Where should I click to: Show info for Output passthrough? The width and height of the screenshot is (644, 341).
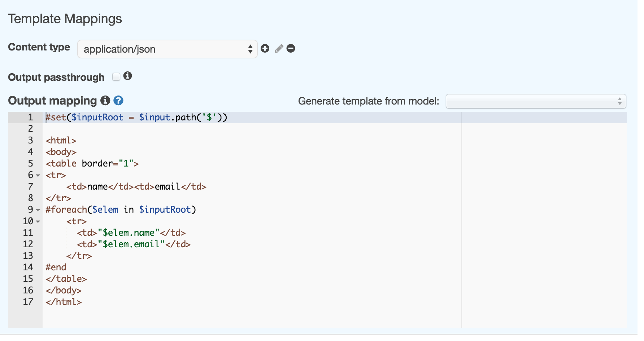[127, 76]
